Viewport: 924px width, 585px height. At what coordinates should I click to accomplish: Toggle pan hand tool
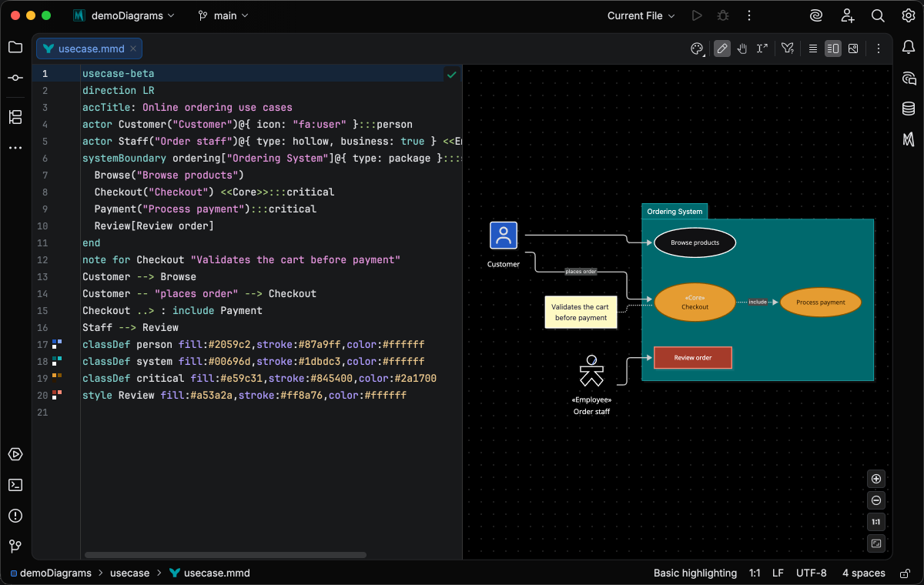tap(742, 48)
